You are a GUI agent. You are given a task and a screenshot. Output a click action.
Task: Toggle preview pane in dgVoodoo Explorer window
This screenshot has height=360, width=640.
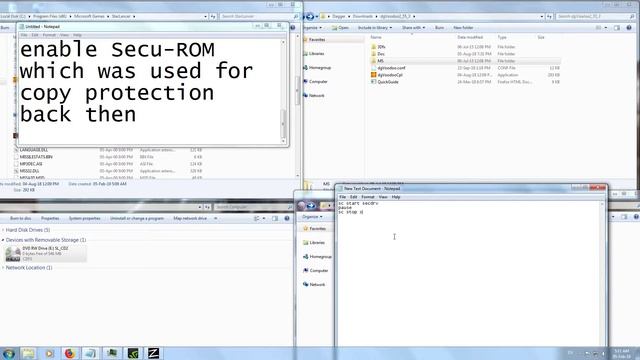[x=617, y=28]
